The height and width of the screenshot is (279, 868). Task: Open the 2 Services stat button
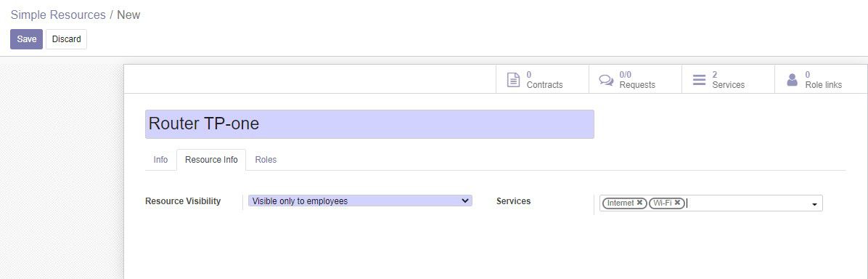729,80
